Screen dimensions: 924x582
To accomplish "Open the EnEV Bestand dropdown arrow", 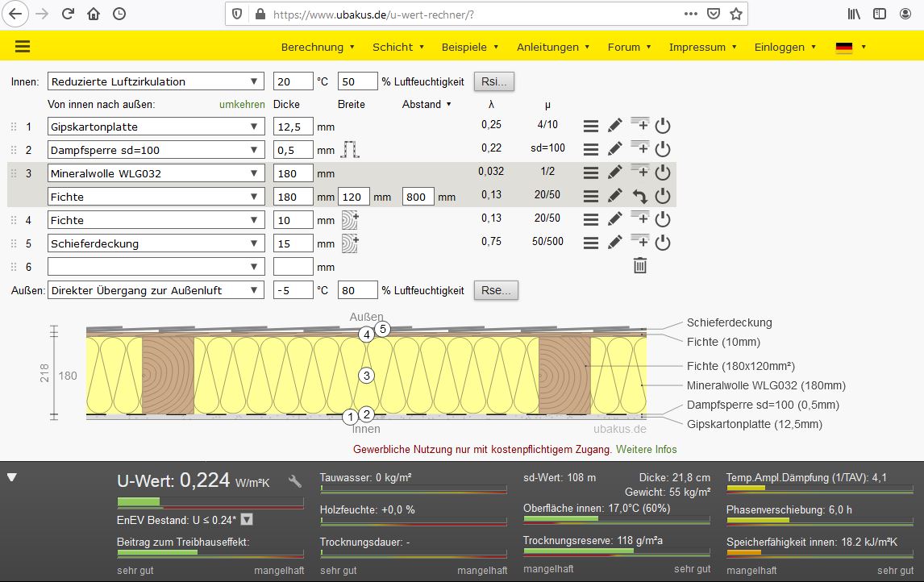I will point(247,520).
